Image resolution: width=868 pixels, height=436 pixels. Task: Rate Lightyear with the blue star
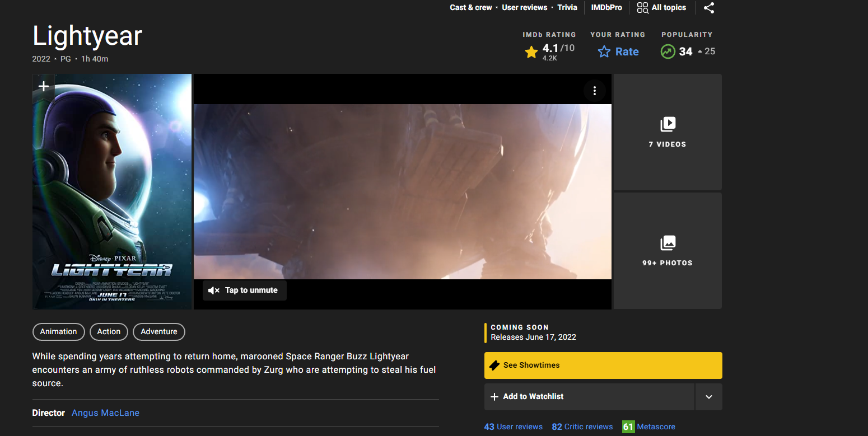tap(618, 52)
